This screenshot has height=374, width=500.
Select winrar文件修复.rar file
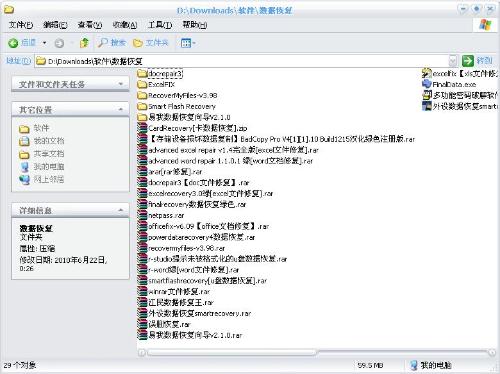[174, 292]
